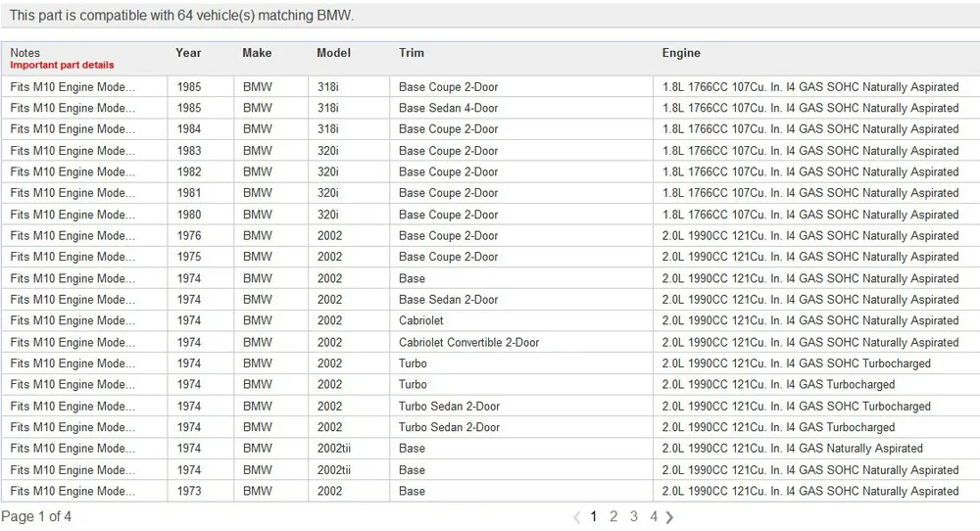Click the 320i model cell in the 1983 row
980x531 pixels.
(x=327, y=151)
